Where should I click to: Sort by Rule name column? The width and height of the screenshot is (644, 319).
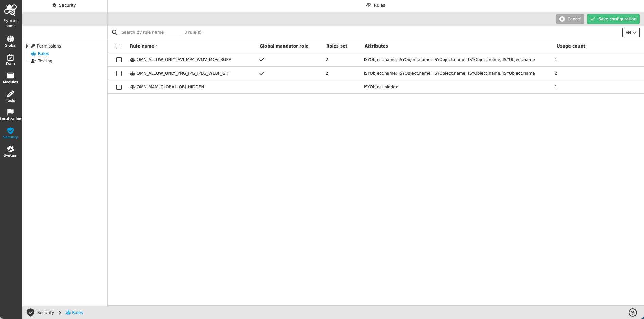click(x=144, y=46)
